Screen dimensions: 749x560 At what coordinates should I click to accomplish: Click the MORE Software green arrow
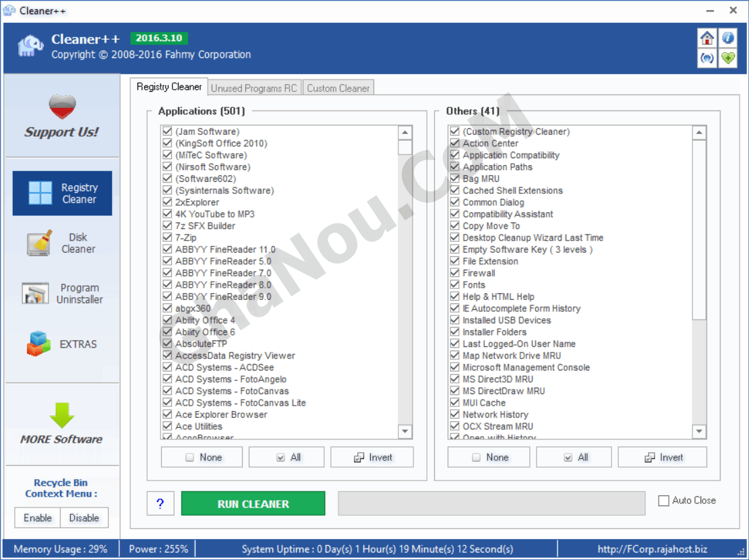[x=62, y=416]
